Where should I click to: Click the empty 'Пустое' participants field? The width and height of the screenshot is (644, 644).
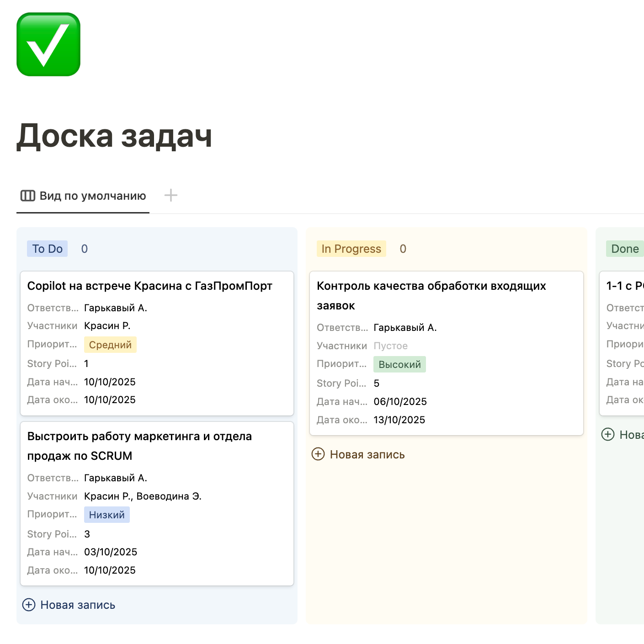pyautogui.click(x=390, y=346)
